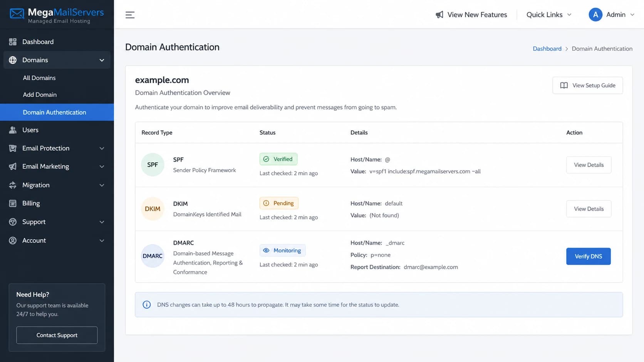Expand the Support menu chevron
This screenshot has height=362, width=644.
(102, 222)
